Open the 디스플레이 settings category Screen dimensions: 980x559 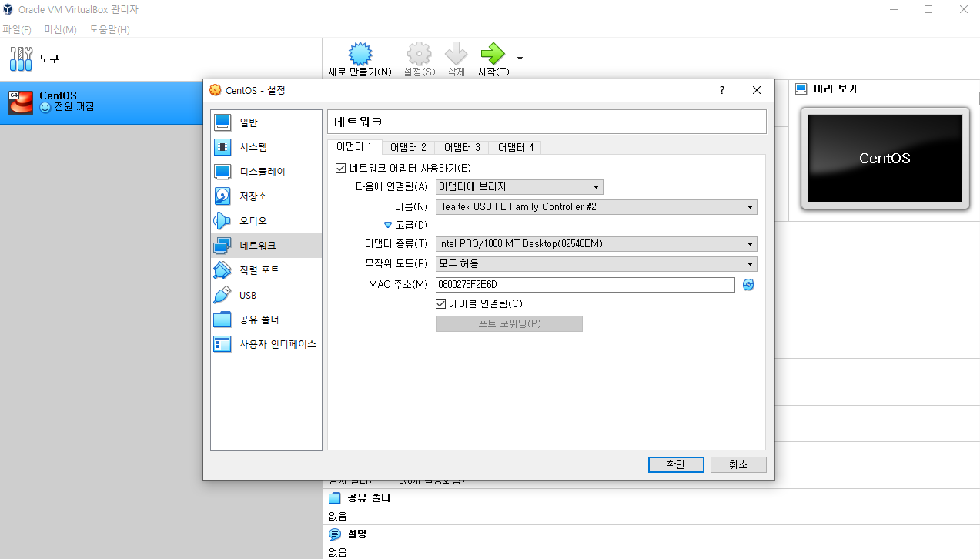266,172
